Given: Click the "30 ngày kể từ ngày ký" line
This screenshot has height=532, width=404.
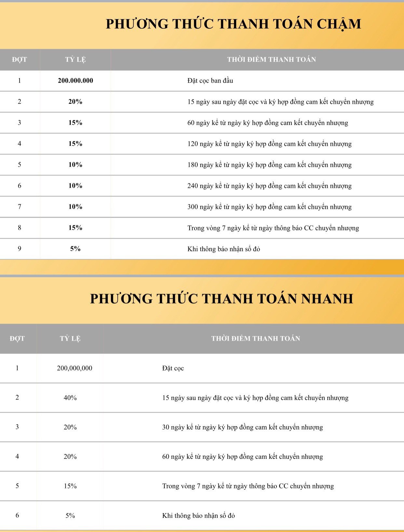Looking at the screenshot, I should [x=242, y=427].
